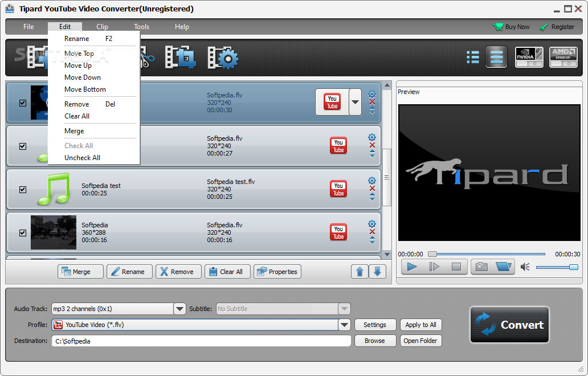This screenshot has height=376, width=588.
Task: Click Apply to All button
Action: point(420,325)
